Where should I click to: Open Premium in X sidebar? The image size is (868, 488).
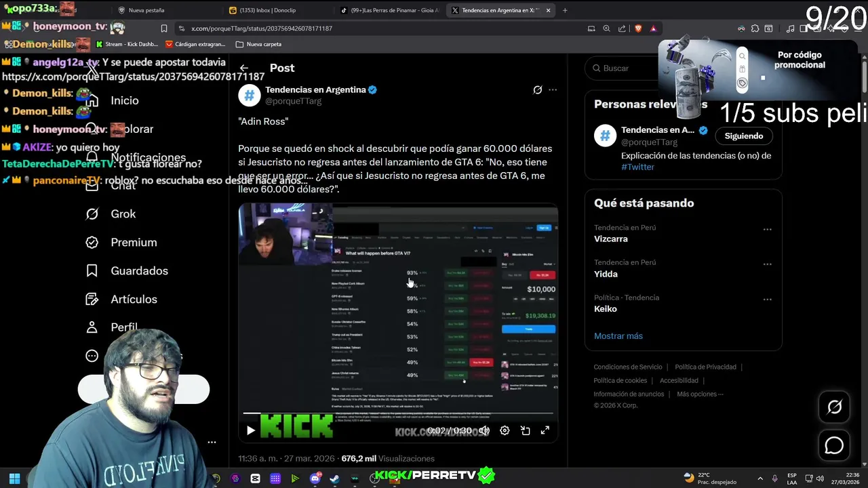pyautogui.click(x=134, y=242)
